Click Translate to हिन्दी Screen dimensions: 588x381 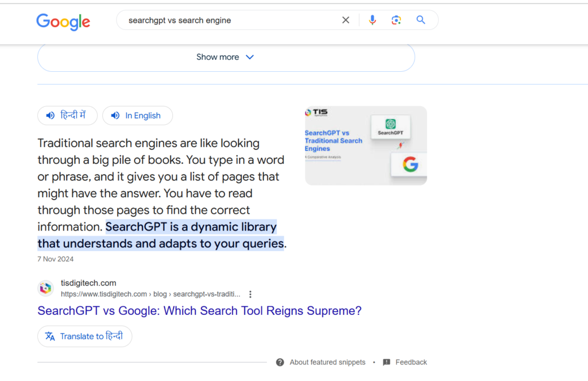coord(84,336)
